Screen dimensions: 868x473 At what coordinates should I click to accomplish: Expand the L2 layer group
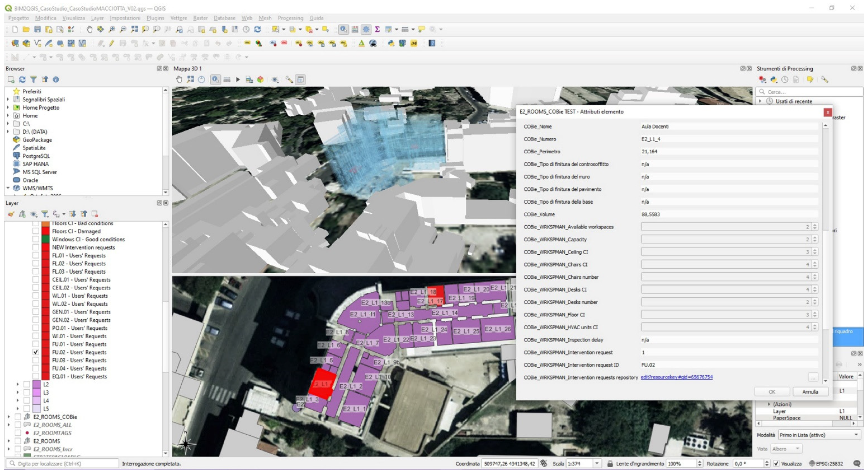[x=18, y=384]
